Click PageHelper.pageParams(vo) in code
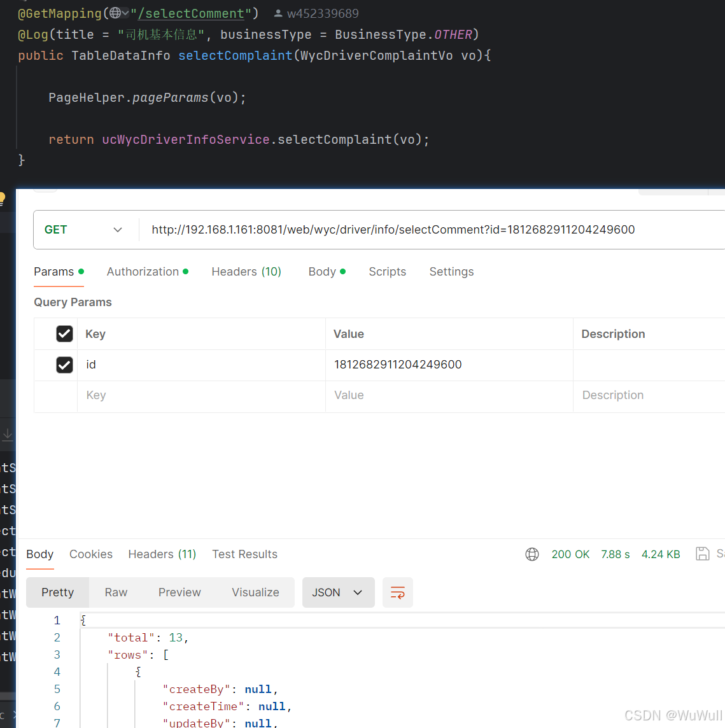Viewport: 725px width, 728px height. [147, 98]
